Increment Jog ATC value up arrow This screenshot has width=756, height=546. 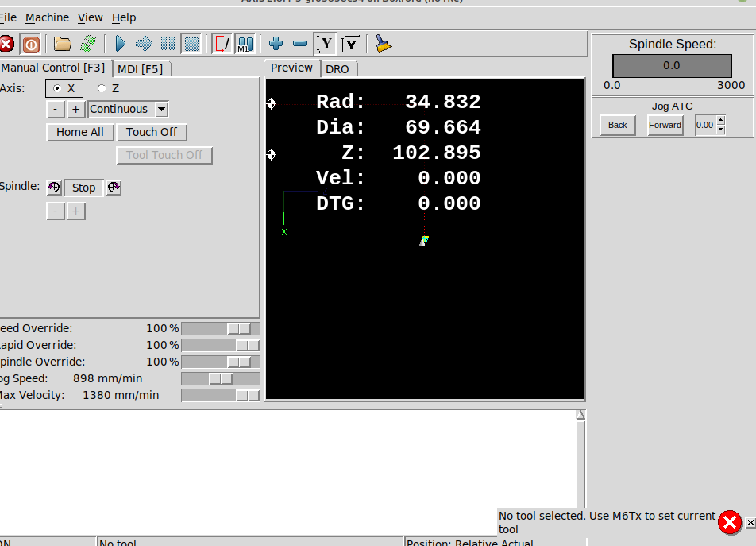pyautogui.click(x=721, y=121)
